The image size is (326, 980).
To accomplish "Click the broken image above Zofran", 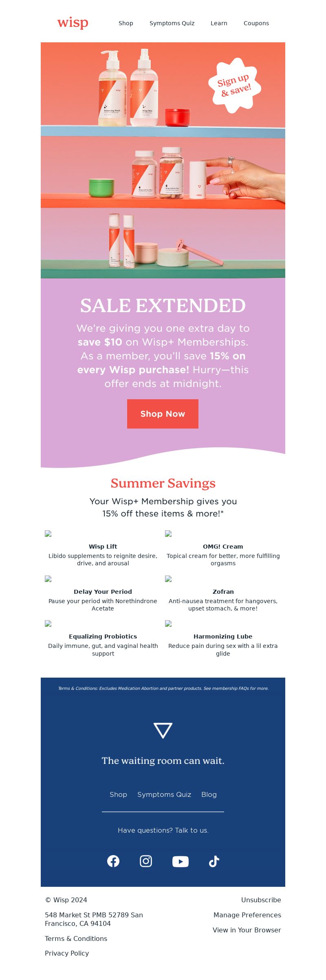I will click(x=168, y=579).
